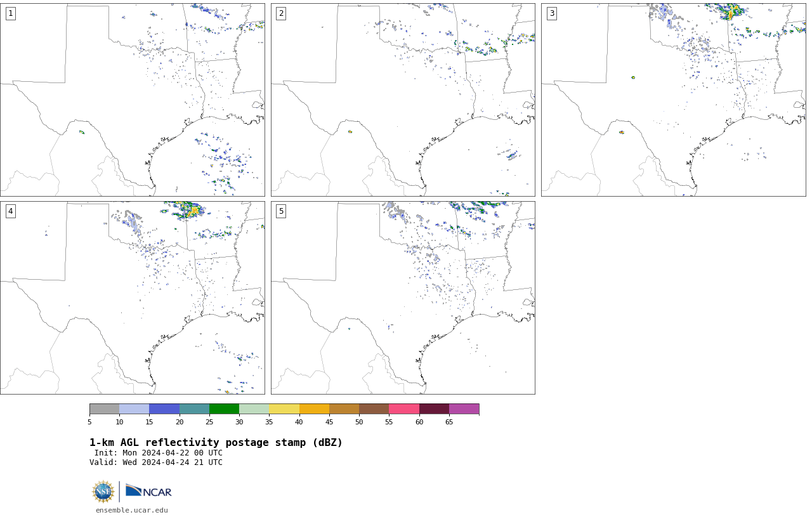Click the 'Valid: Wed 2024-04-24 21 UTC' line
The width and height of the screenshot is (812, 517).
[x=156, y=462]
